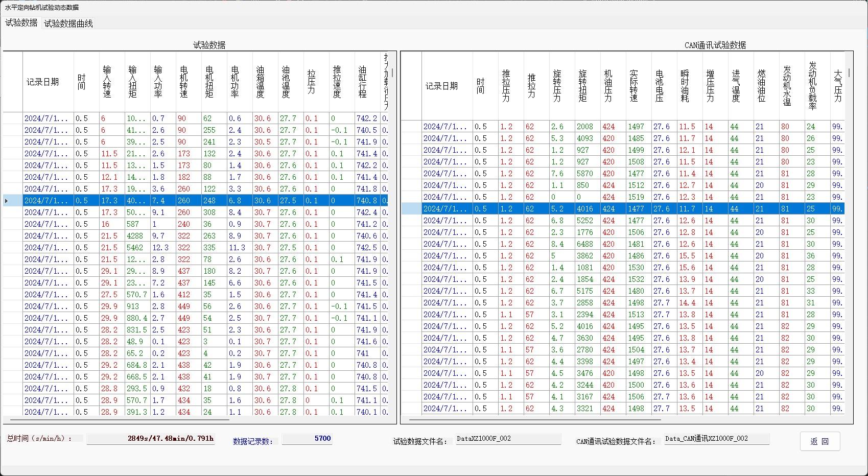
Task: Select the 发动机水温 column header
Action: point(792,86)
